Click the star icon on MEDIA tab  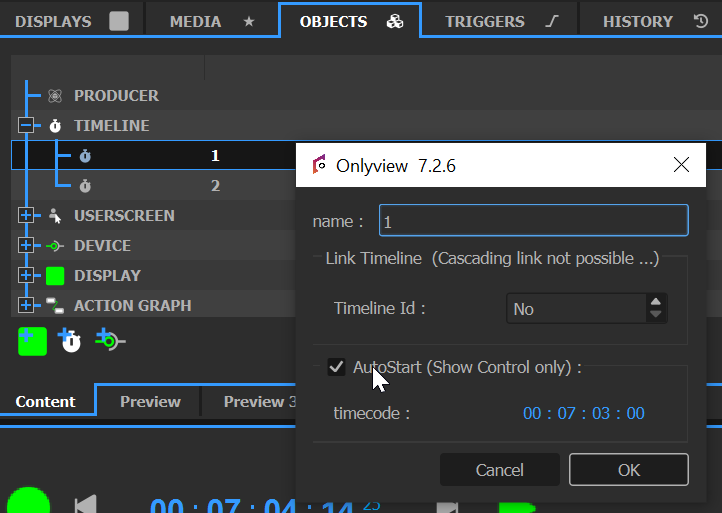click(x=249, y=21)
